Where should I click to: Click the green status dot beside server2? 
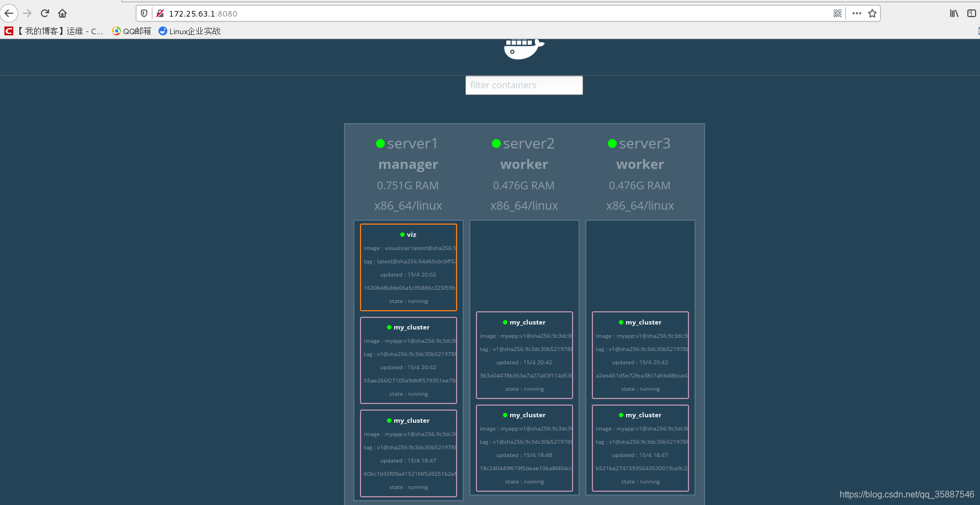496,143
